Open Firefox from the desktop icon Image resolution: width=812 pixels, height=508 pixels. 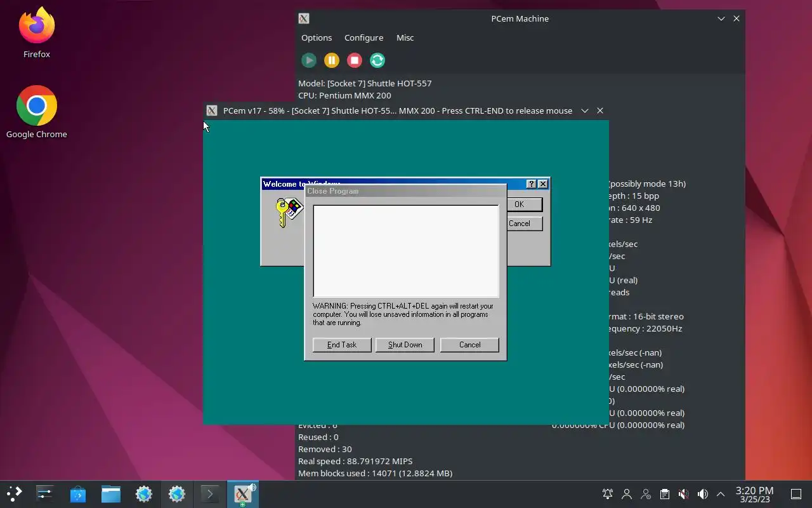37,33
